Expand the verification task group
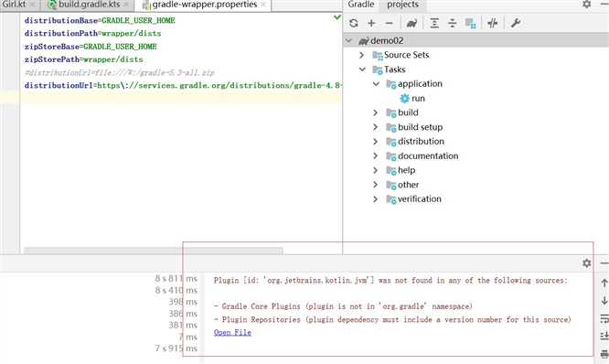 [x=375, y=198]
